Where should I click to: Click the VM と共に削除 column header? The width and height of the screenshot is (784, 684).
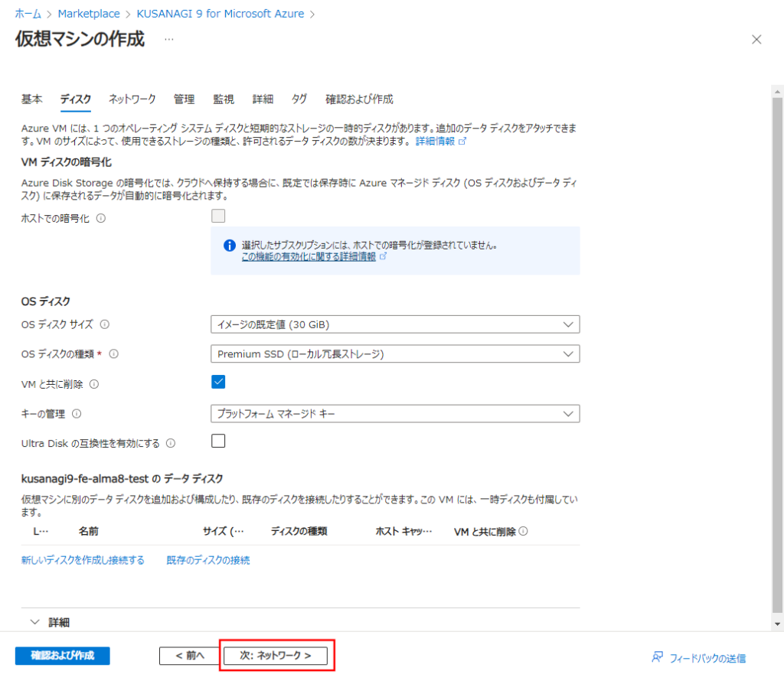click(x=485, y=532)
